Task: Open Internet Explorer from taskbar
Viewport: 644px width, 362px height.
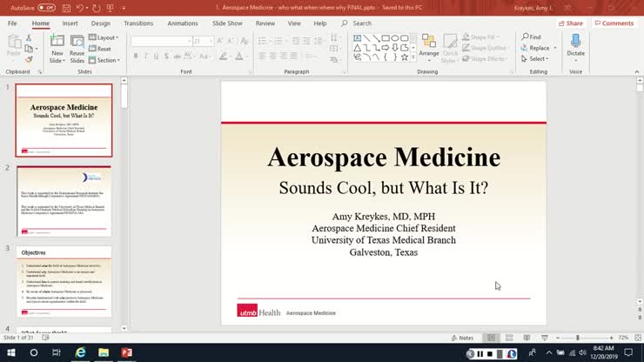Action: tap(80, 352)
